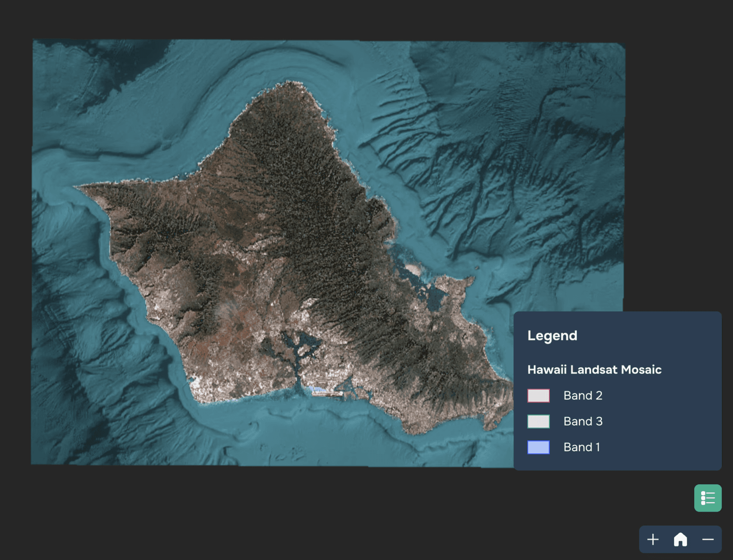Image resolution: width=733 pixels, height=560 pixels.
Task: Zoom in with the plus icon
Action: click(653, 539)
